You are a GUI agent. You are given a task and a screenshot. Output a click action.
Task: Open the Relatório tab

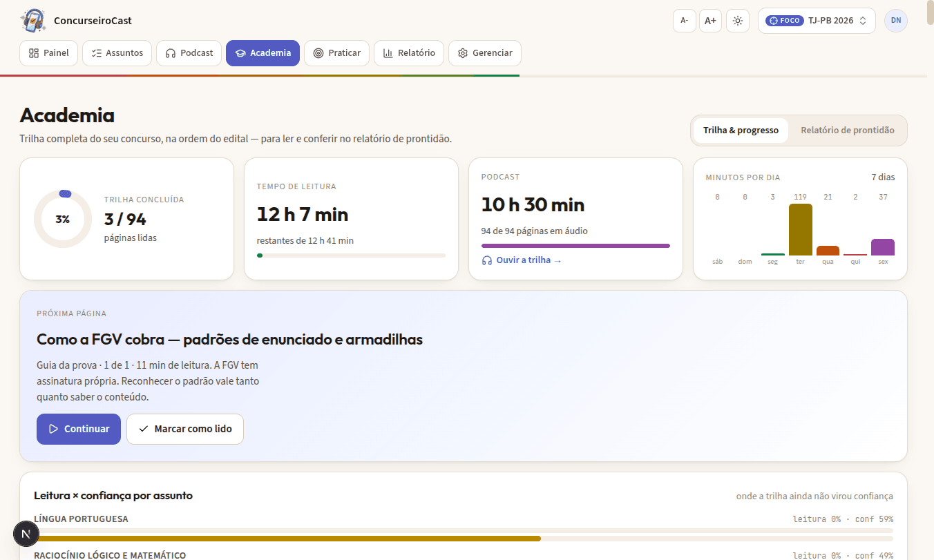click(x=409, y=53)
